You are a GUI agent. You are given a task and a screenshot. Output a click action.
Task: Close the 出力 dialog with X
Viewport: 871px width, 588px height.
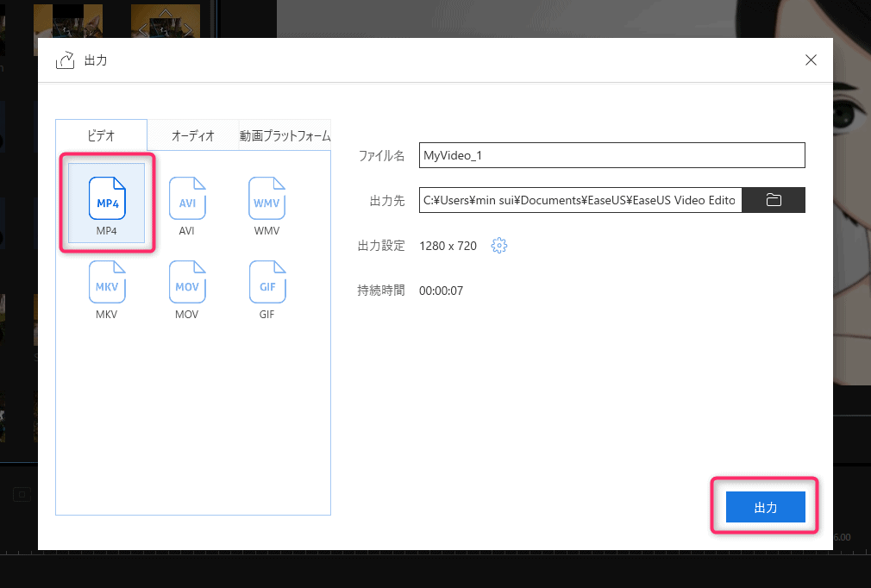[x=810, y=60]
